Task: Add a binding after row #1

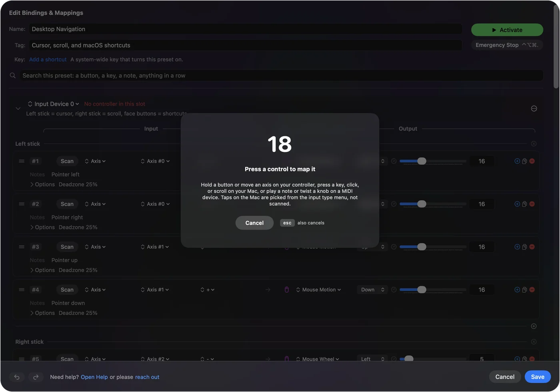Action: 517,161
